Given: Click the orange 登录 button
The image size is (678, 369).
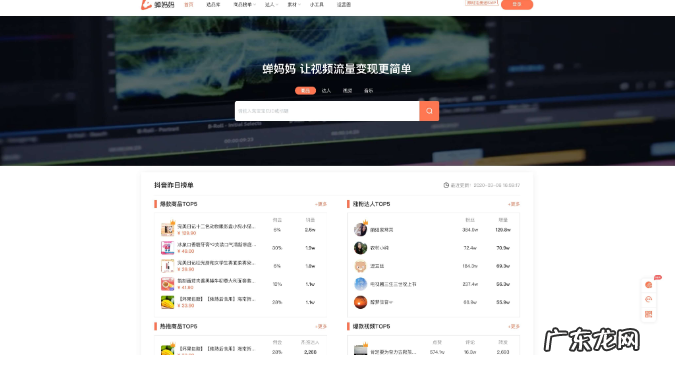Looking at the screenshot, I should (517, 4).
